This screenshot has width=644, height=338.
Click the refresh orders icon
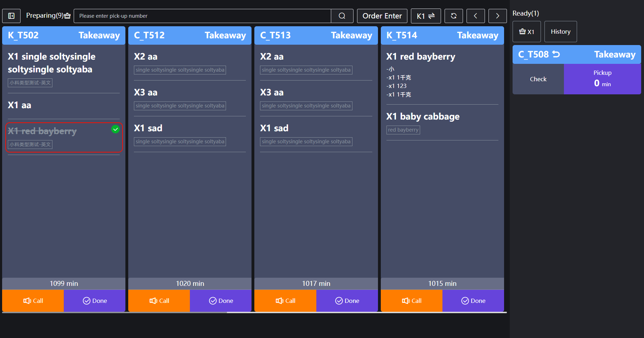[x=453, y=16]
